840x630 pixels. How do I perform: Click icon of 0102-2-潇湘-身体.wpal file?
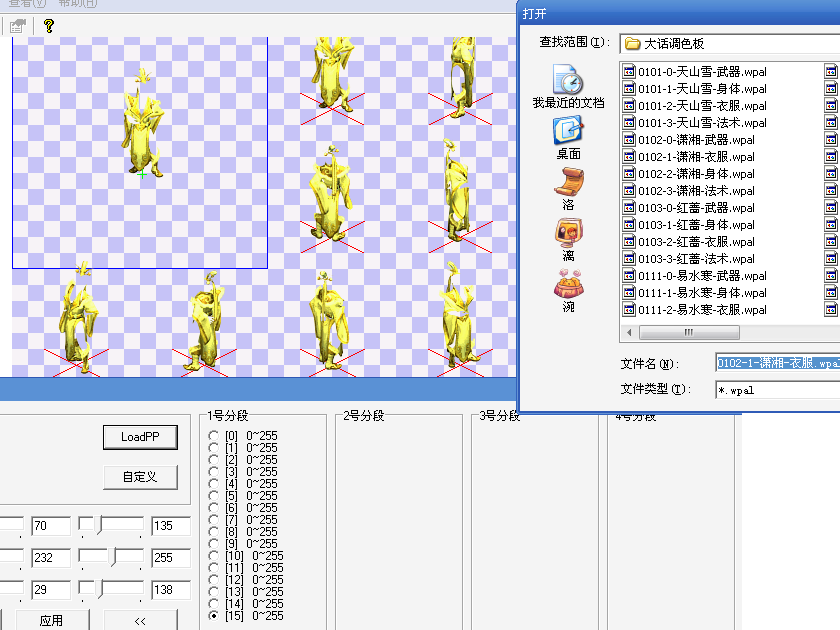coord(629,174)
